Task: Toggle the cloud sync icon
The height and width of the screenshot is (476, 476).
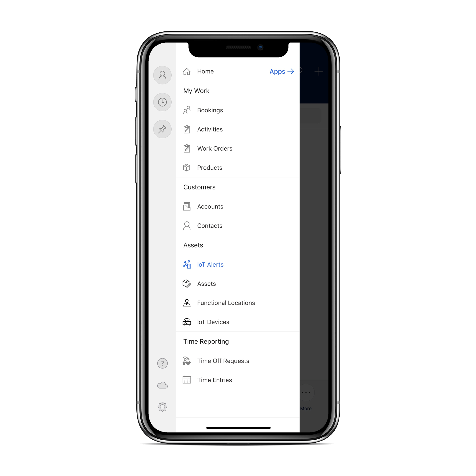Action: point(163,386)
